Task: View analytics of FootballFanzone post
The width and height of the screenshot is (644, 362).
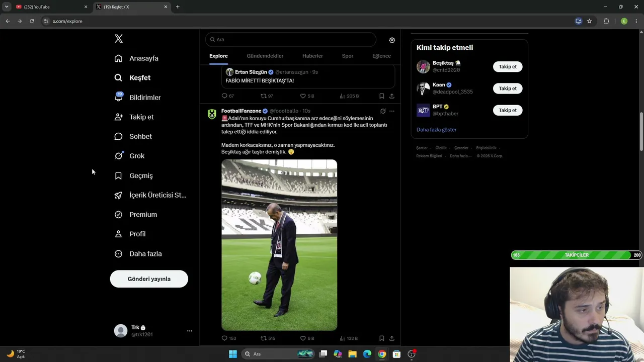Action: (349, 338)
